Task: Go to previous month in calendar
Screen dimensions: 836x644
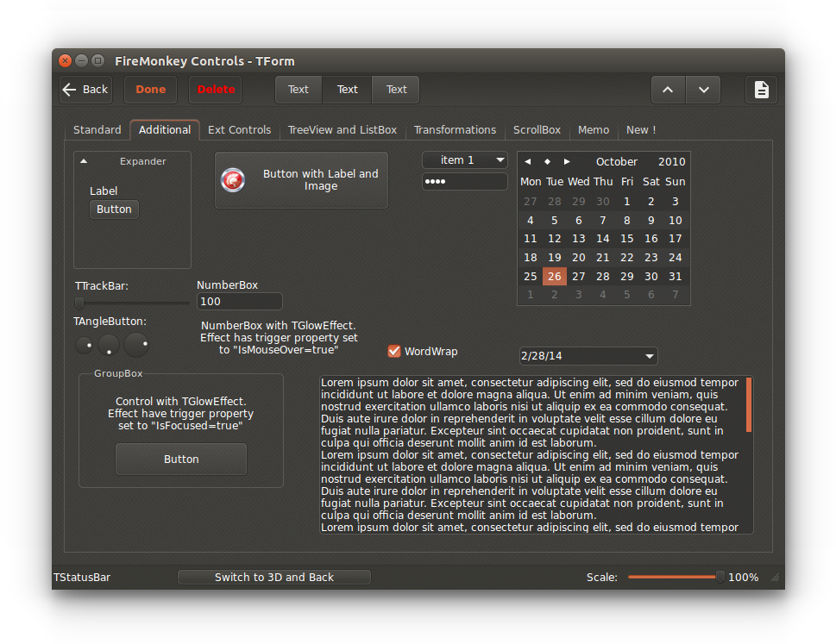Action: click(x=527, y=161)
